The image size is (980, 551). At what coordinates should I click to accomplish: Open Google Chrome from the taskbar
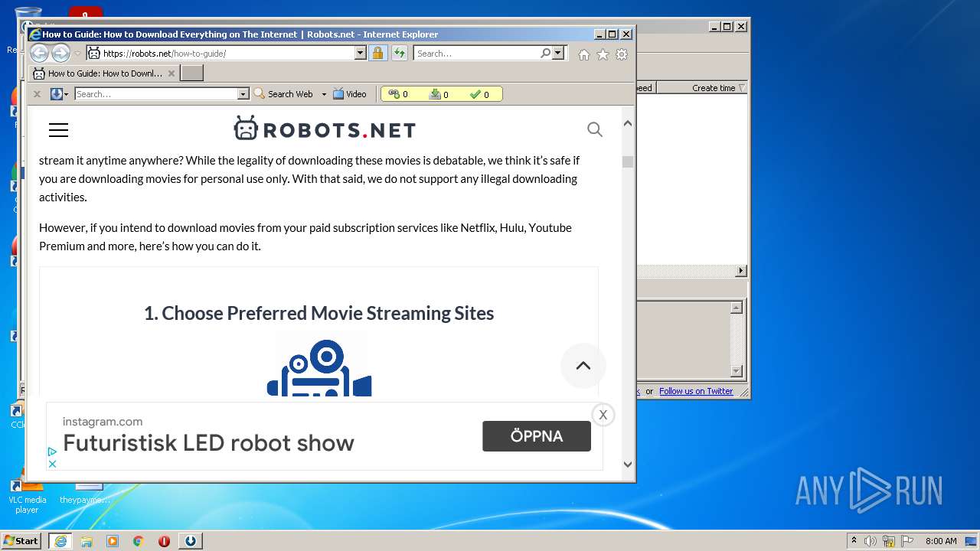point(139,541)
